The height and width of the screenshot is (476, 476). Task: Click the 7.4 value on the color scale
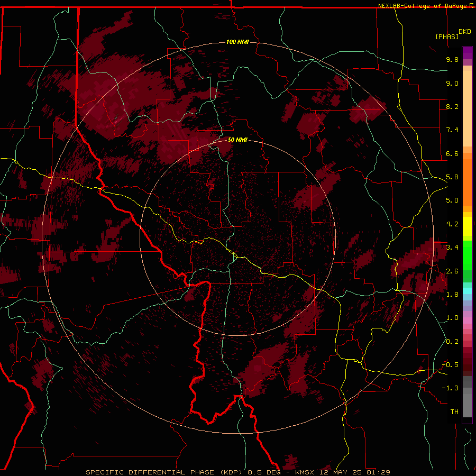452,130
